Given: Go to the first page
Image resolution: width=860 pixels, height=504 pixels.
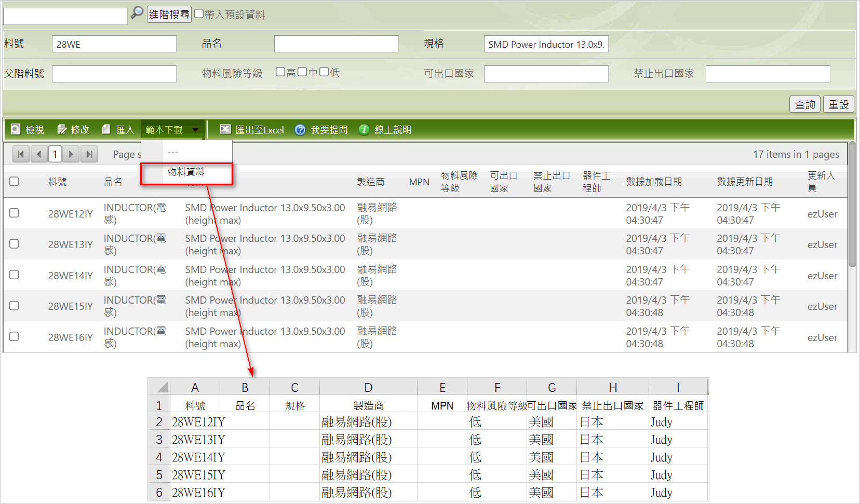Looking at the screenshot, I should [21, 154].
